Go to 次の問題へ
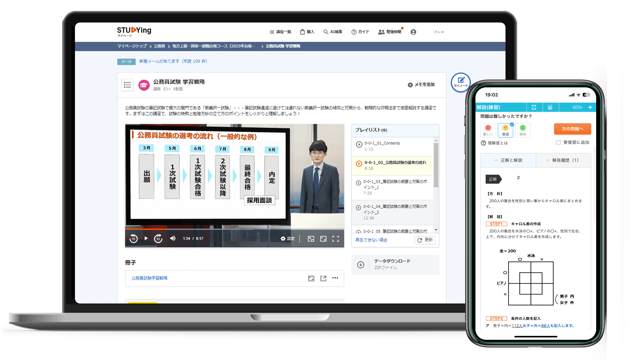Image resolution: width=631 pixels, height=364 pixels. 573,129
